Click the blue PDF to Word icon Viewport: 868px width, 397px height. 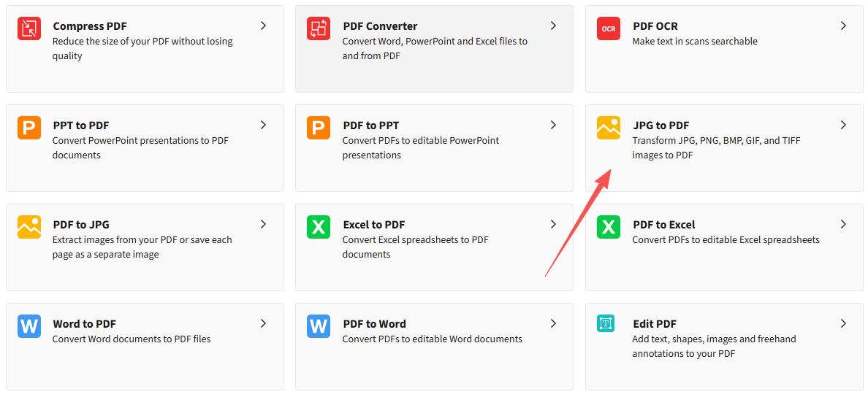[x=319, y=326]
